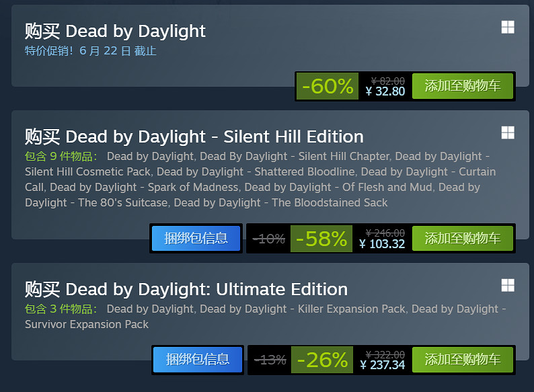Click the base game 'Dead by Daylight' purchase title
Viewport: 534px width, 392px height.
pyautogui.click(x=115, y=31)
